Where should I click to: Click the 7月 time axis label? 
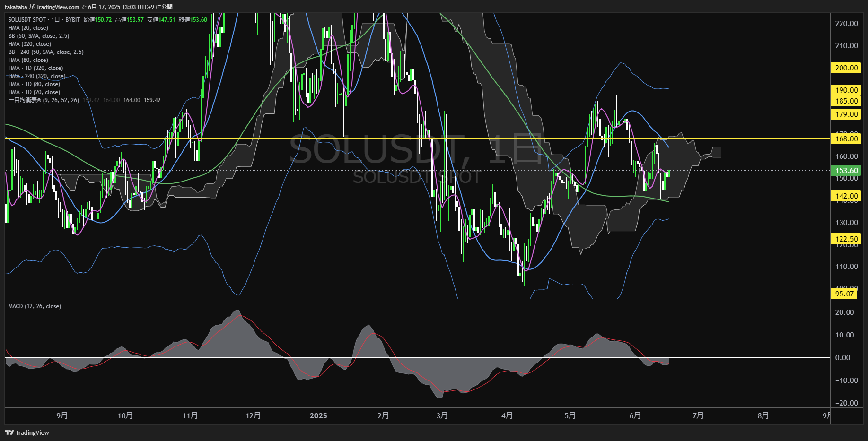pyautogui.click(x=698, y=415)
